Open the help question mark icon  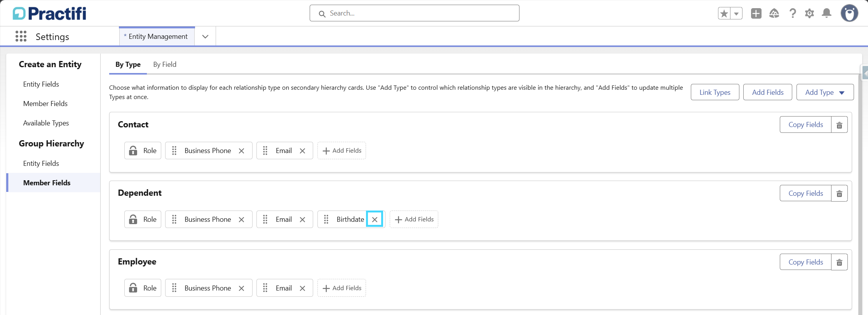pos(793,14)
